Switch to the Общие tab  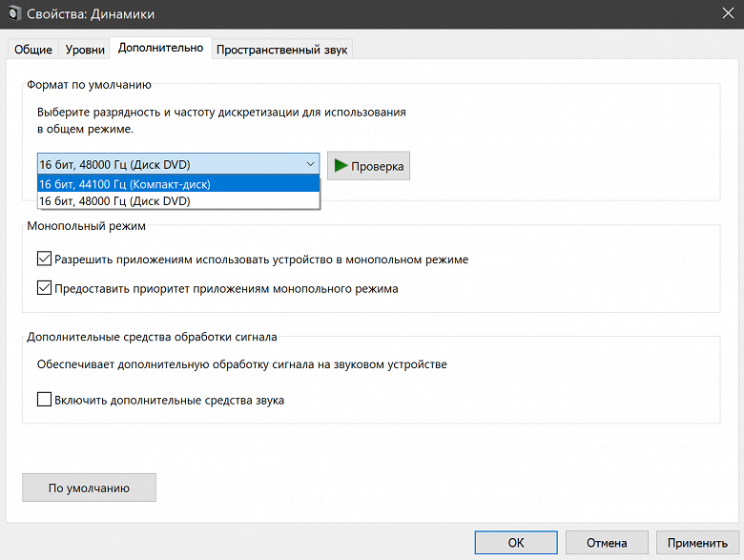click(x=32, y=50)
